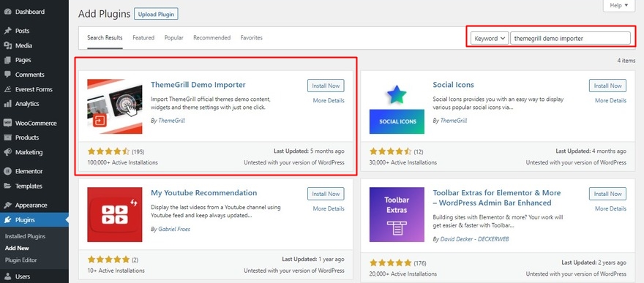The height and width of the screenshot is (283, 644).
Task: Open ThemeGrill Demo Importer plugin thumbnail
Action: click(x=115, y=106)
